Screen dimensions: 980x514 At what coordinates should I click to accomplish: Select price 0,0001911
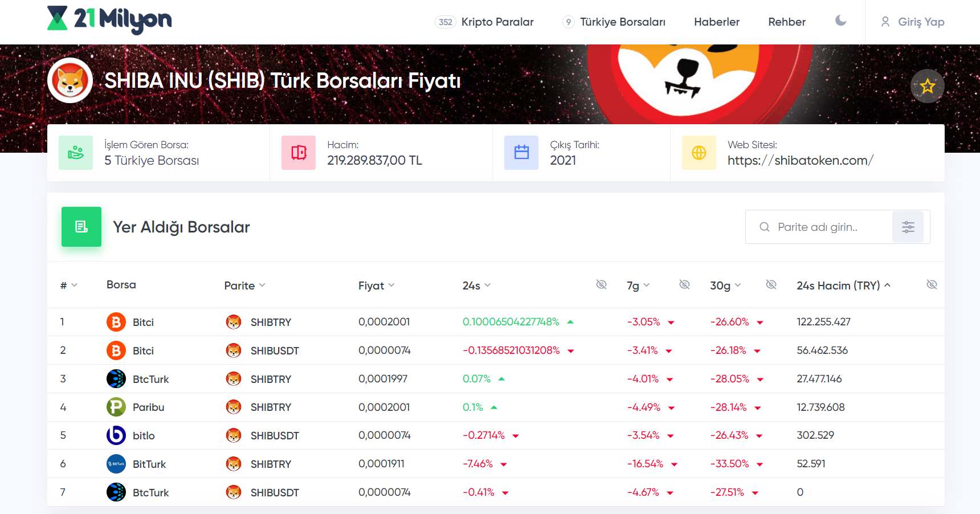pos(381,464)
